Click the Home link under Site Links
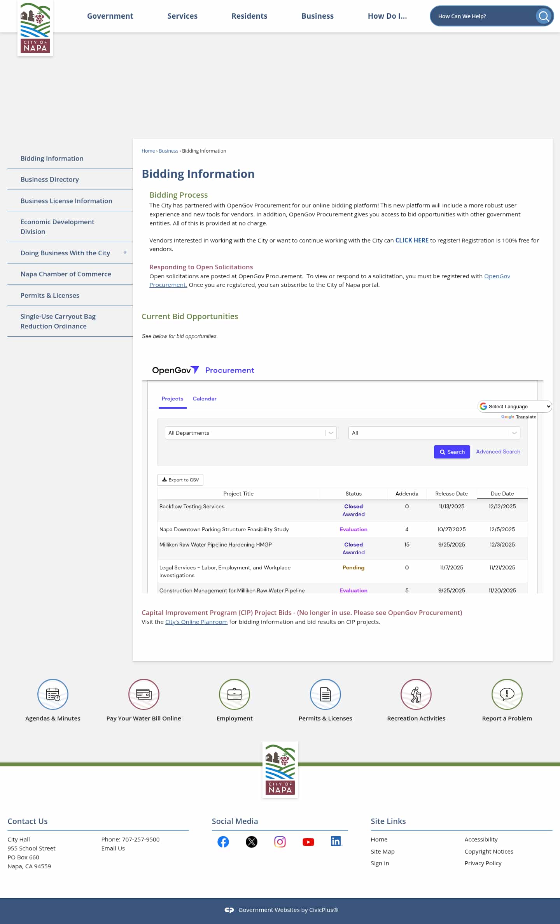The height and width of the screenshot is (924, 560). point(379,839)
